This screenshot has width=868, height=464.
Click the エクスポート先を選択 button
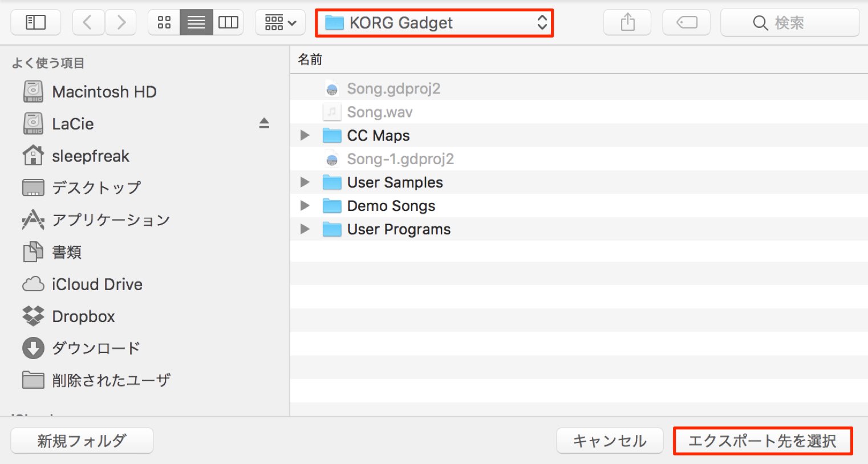[x=762, y=441]
